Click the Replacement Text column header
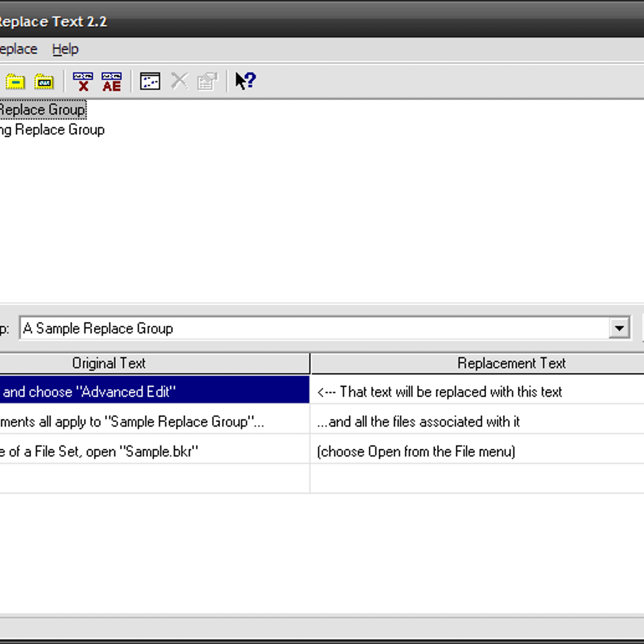Screen dimensions: 644x644 click(511, 363)
